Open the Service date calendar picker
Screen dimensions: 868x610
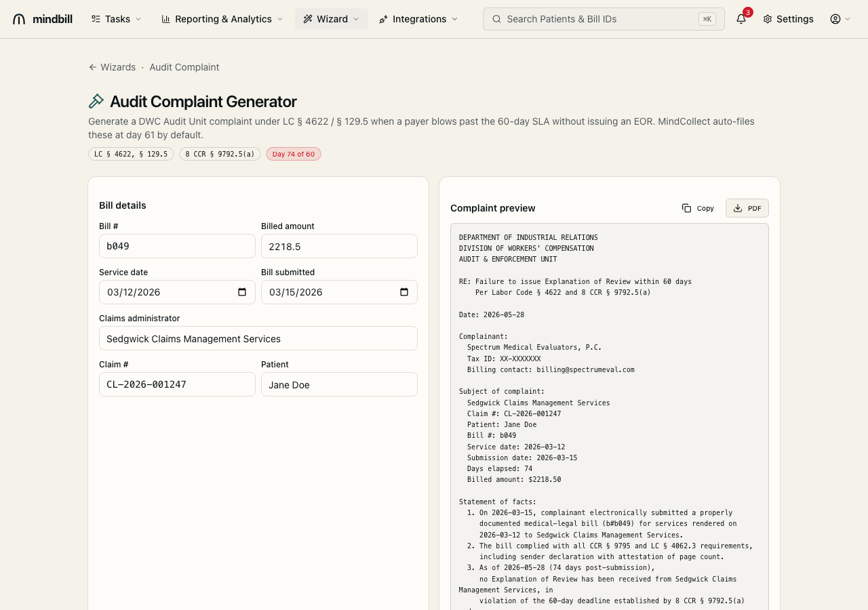click(242, 292)
